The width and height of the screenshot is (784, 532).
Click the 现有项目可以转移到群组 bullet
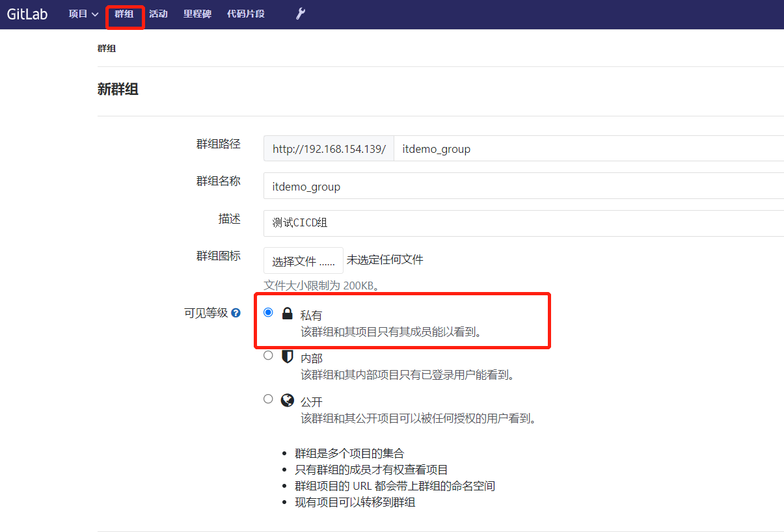coord(355,502)
